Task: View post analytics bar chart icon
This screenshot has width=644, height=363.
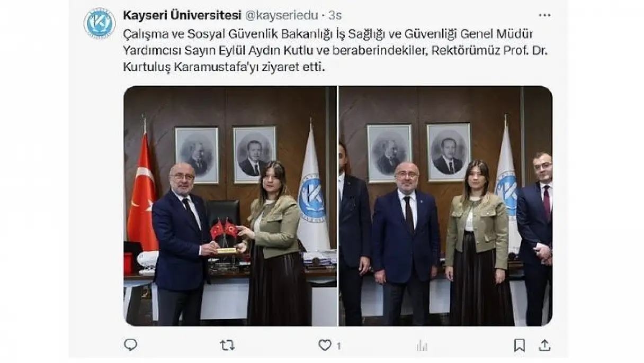Action: [422, 346]
